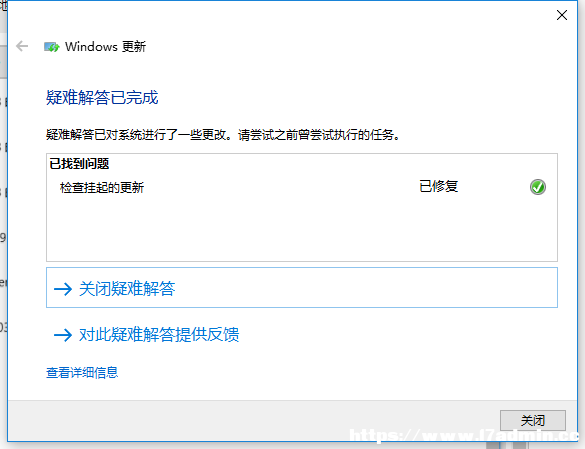The width and height of the screenshot is (585, 449).
Task: Click the Windows Update troubleshooter icon
Action: pyautogui.click(x=51, y=47)
